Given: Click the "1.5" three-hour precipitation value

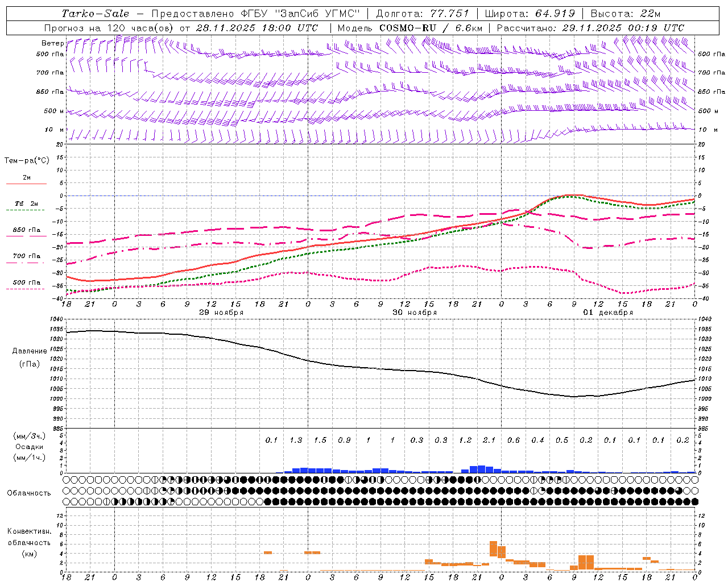Looking at the screenshot, I should 320,440.
